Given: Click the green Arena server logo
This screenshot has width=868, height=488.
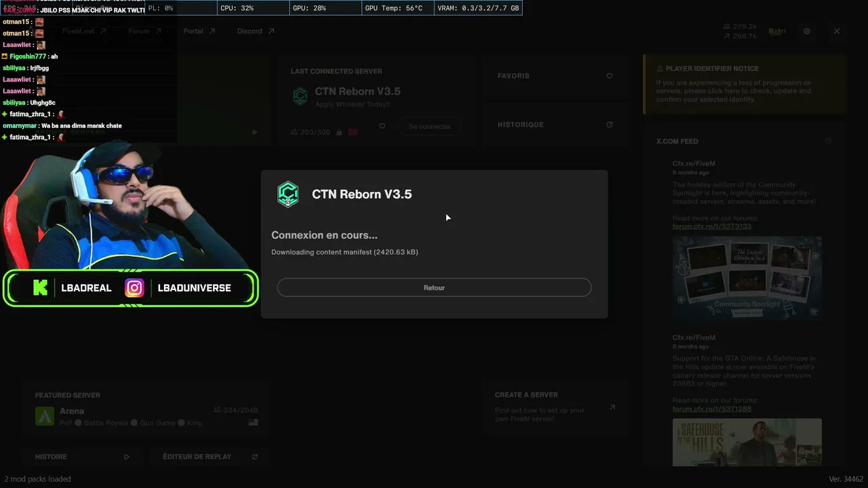Looking at the screenshot, I should tap(45, 416).
